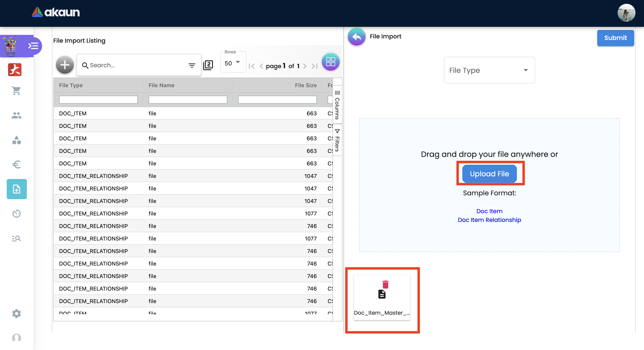Screen dimensions: 644x350
Task: Click the stacked pages icon near search
Action: pos(208,65)
